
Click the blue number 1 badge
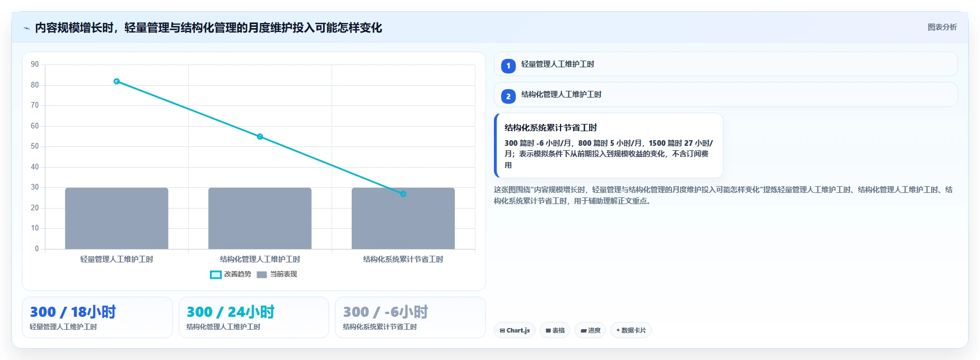[x=508, y=66]
